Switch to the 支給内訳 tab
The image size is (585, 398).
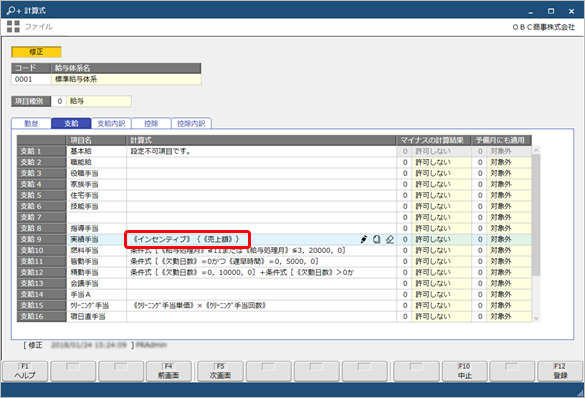111,123
